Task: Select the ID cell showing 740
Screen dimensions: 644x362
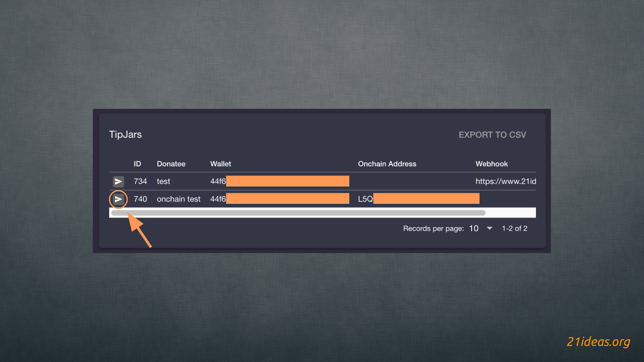Action: [x=140, y=199]
